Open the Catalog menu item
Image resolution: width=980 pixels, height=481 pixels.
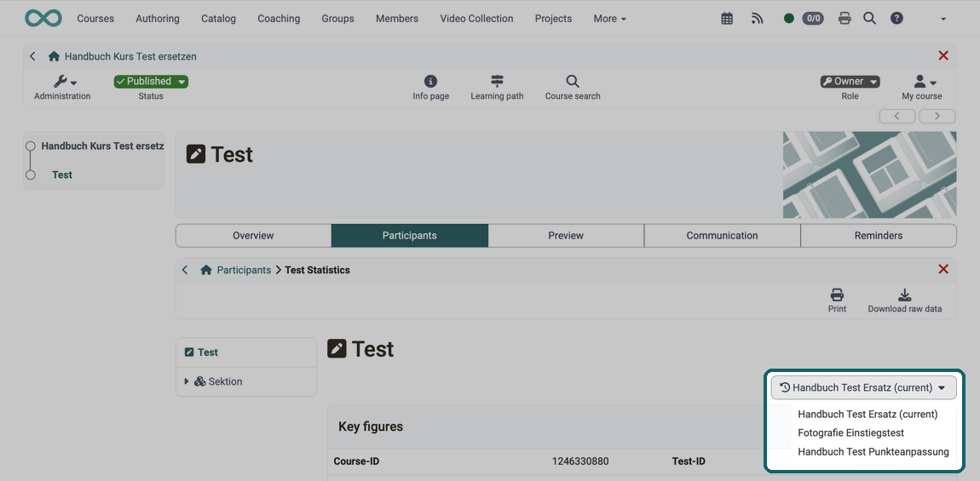coord(219,19)
